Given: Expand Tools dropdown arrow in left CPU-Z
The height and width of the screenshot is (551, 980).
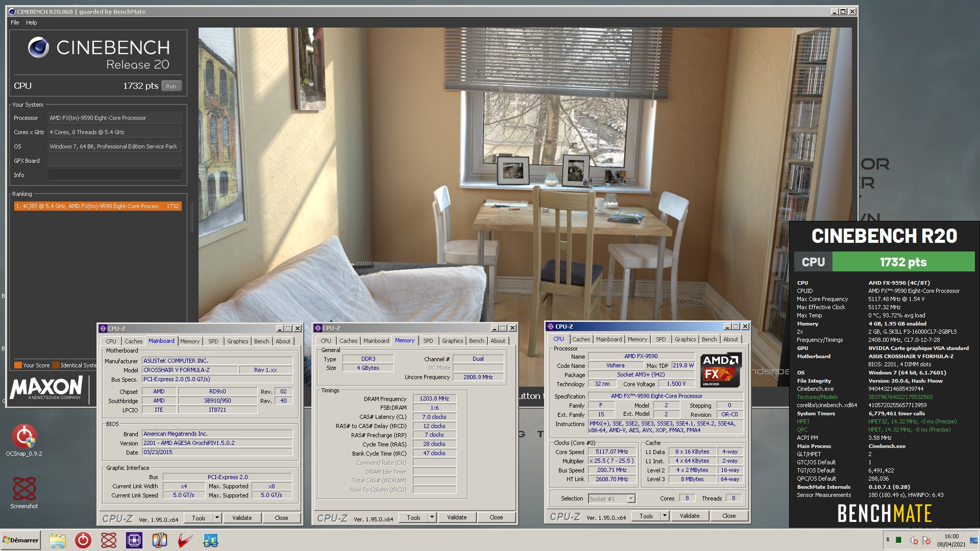Looking at the screenshot, I should (x=217, y=518).
